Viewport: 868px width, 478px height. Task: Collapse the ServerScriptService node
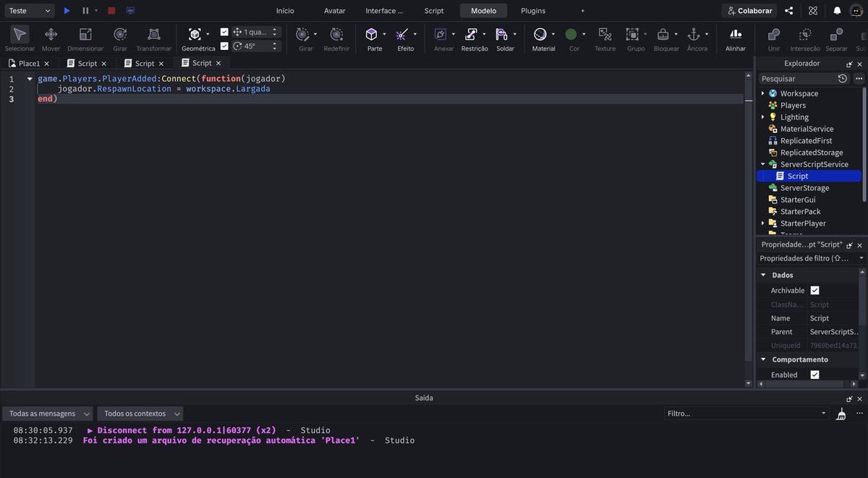pyautogui.click(x=762, y=164)
